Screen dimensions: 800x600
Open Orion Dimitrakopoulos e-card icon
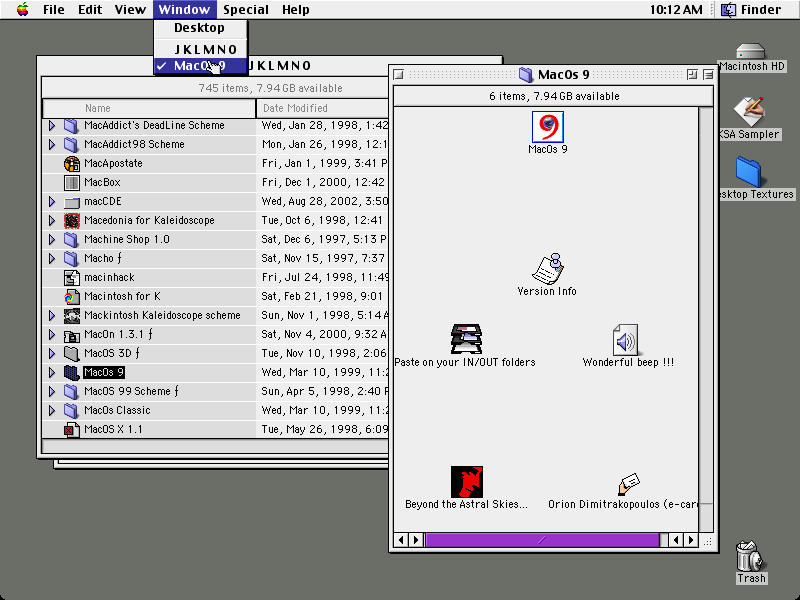tap(629, 484)
